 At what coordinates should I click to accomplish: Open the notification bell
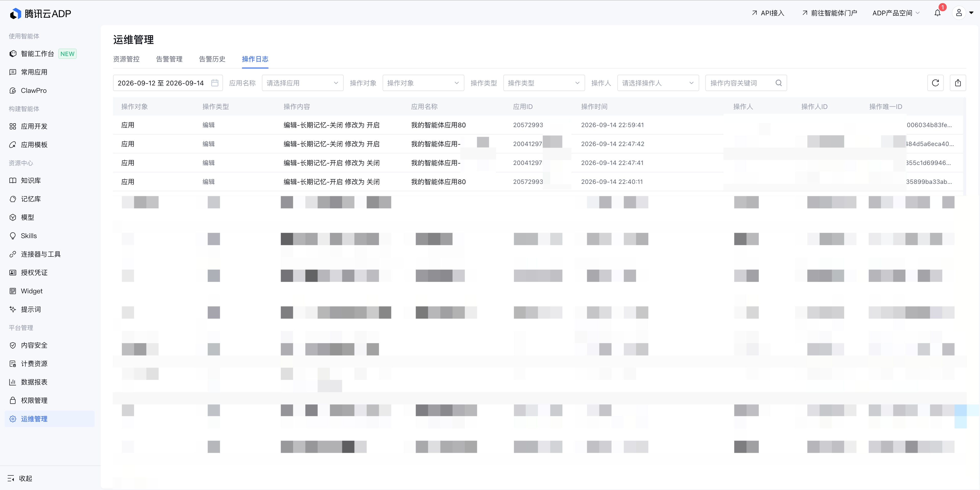(937, 13)
